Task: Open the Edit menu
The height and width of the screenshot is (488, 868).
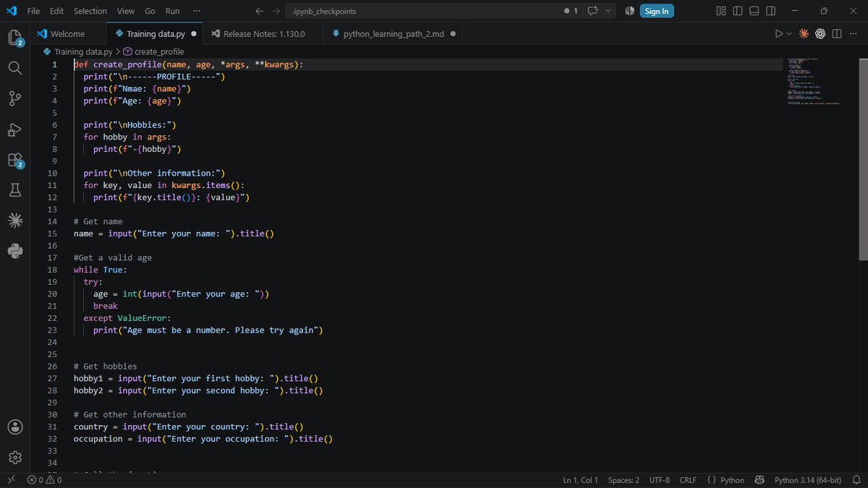Action: tap(57, 11)
